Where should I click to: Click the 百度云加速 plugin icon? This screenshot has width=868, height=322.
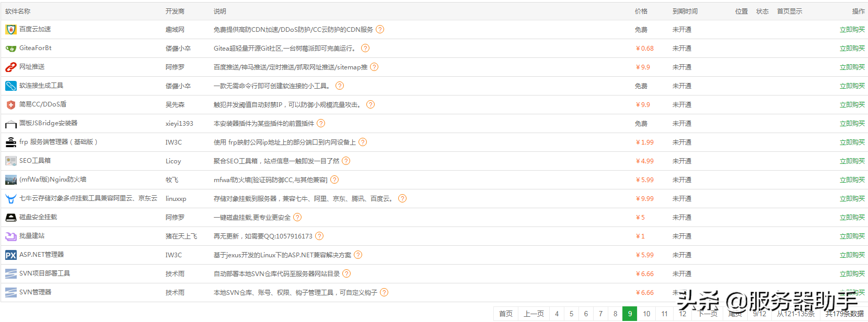(11, 30)
